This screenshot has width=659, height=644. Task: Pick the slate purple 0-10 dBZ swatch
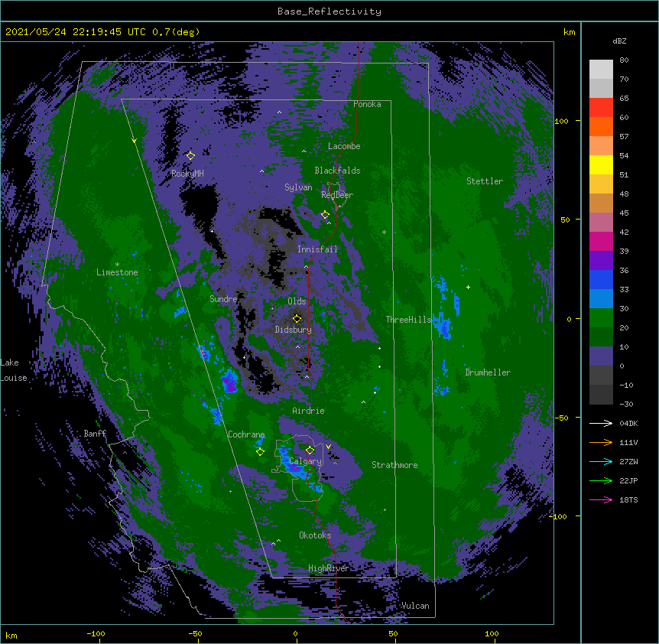click(601, 356)
